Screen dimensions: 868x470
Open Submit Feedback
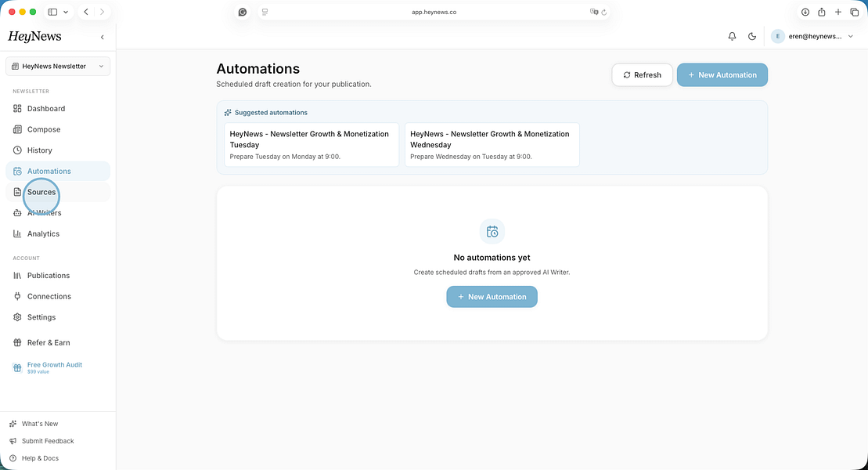click(48, 441)
